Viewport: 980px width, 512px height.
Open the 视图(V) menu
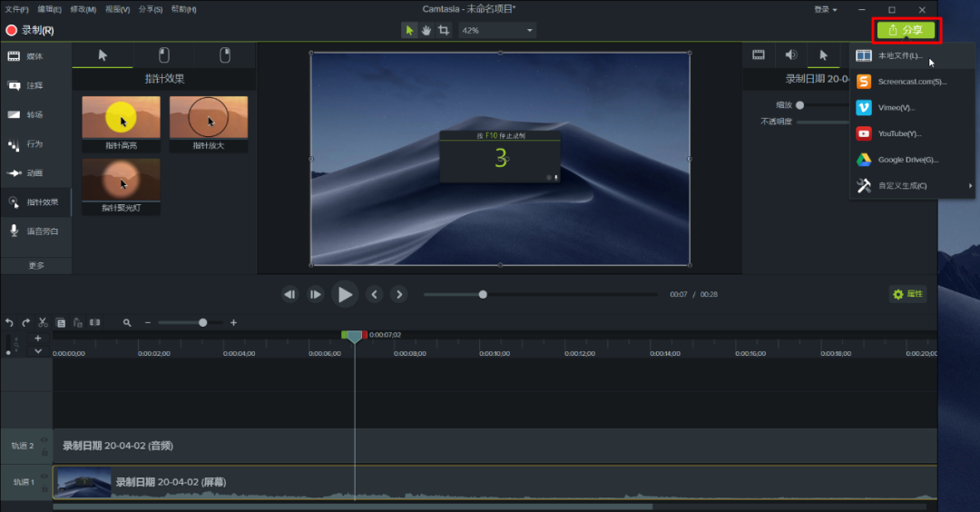[x=117, y=9]
